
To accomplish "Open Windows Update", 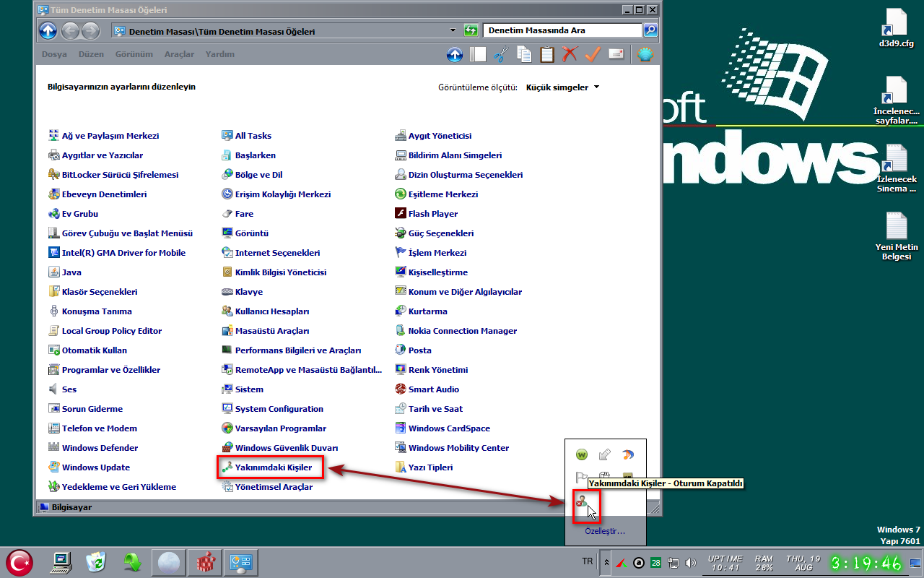I will click(x=89, y=467).
